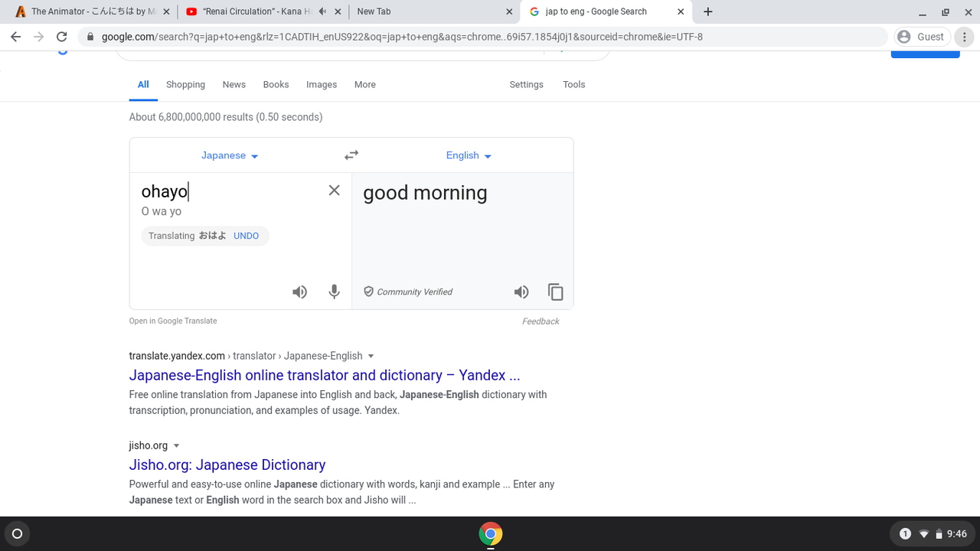Click the results count text
Viewport: 980px width, 551px height.
(x=226, y=117)
